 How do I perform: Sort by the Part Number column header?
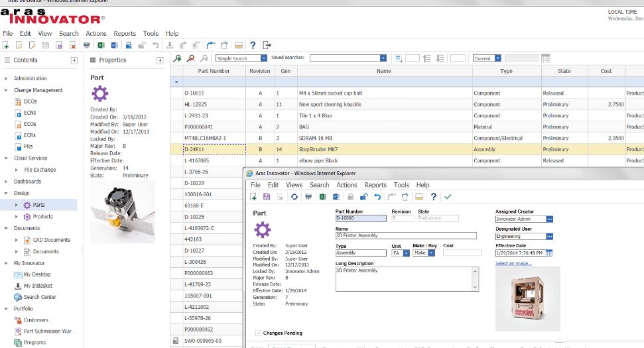pos(214,71)
